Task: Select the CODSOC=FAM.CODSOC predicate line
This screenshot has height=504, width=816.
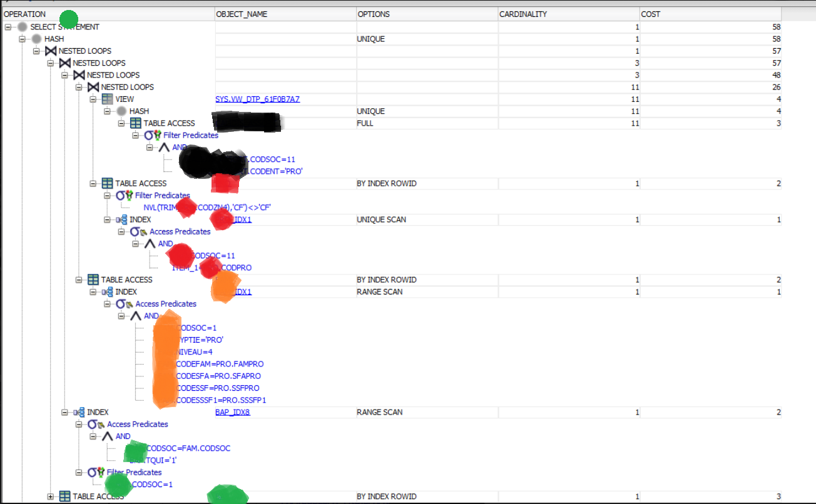Action: [x=188, y=448]
